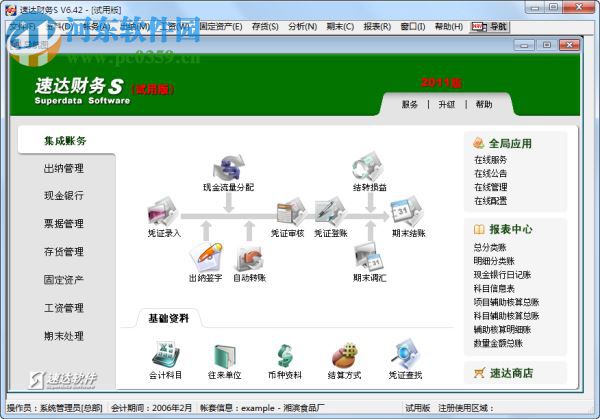Click the 报表中心 book icon
Screen dimensions: 600x419
tap(479, 229)
